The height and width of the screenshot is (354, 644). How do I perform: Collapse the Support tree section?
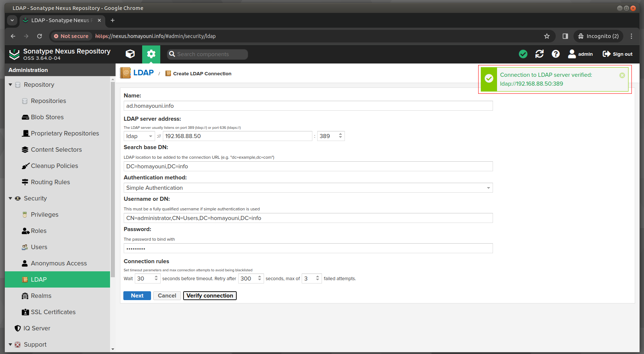10,344
